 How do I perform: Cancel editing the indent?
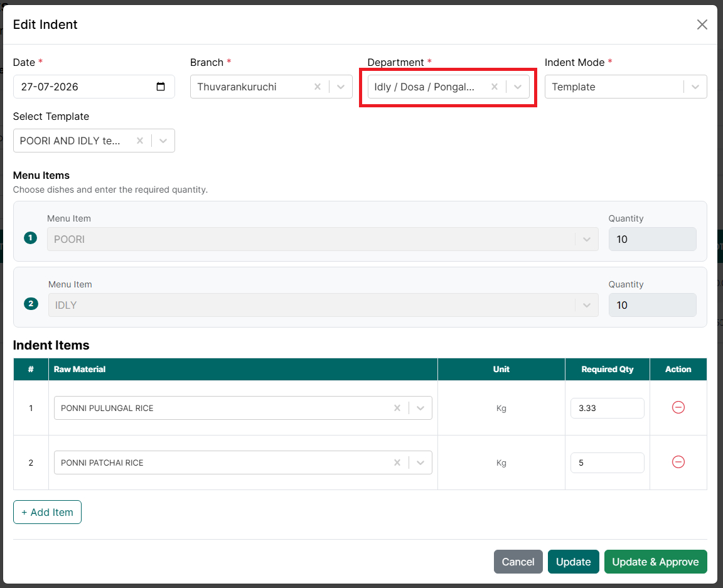518,562
